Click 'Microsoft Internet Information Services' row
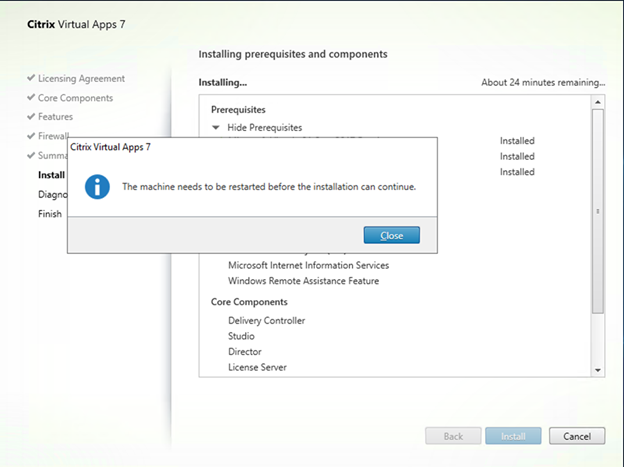This screenshot has height=467, width=624. tap(308, 265)
